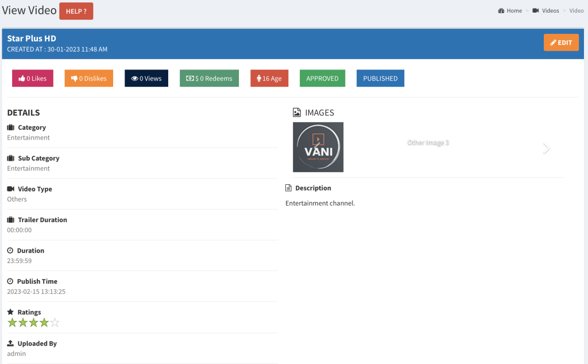
Task: Click the Category value Entertainment
Action: 29,138
